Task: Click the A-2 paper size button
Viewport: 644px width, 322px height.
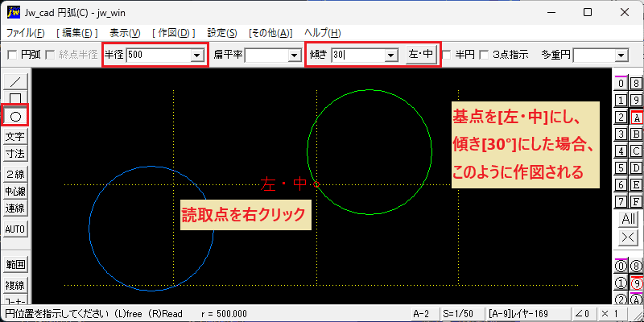Action: tap(425, 313)
